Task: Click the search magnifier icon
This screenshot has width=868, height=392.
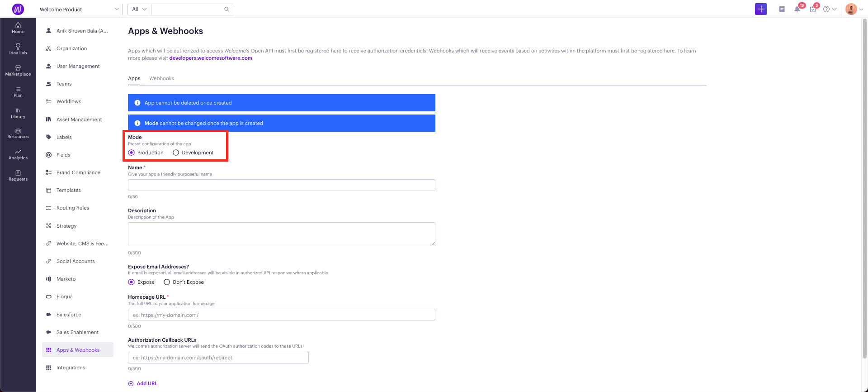Action: pos(226,9)
